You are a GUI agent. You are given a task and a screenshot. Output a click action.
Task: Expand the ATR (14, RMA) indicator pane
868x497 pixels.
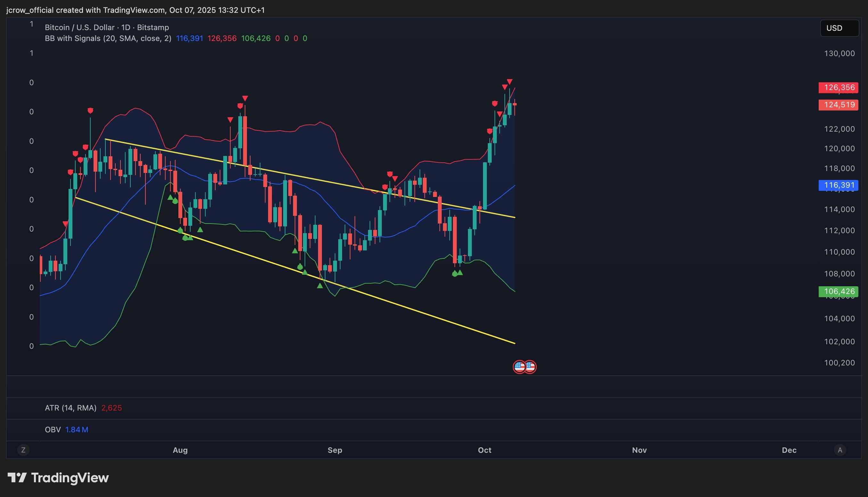71,408
